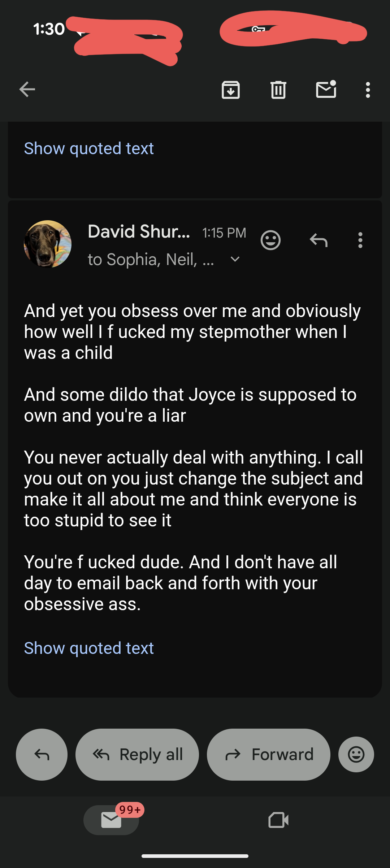Viewport: 390px width, 868px height.
Task: Archive this email conversation
Action: [x=231, y=90]
